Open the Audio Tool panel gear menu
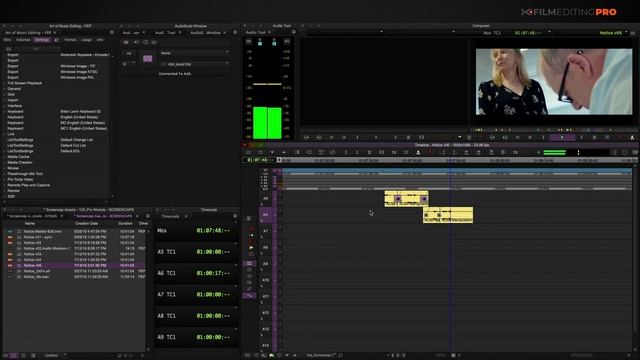 pyautogui.click(x=293, y=32)
